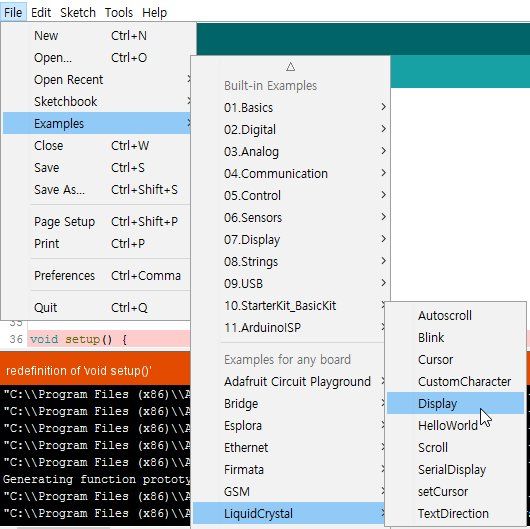Open Scroll example sketch
The height and width of the screenshot is (529, 530).
point(455,447)
